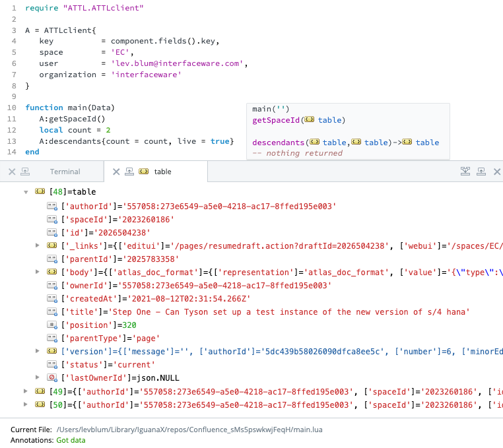Click the number icon beside 'position'
503x448 pixels.
[x=52, y=325]
